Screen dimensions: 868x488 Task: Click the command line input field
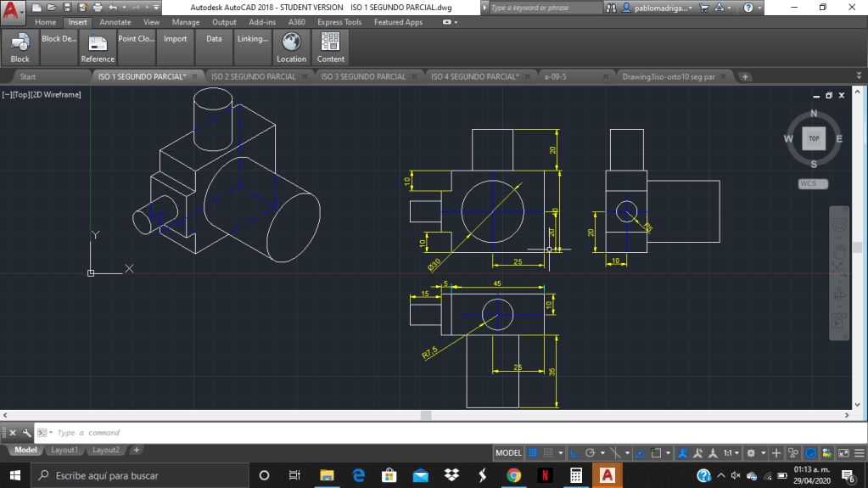(x=255, y=433)
